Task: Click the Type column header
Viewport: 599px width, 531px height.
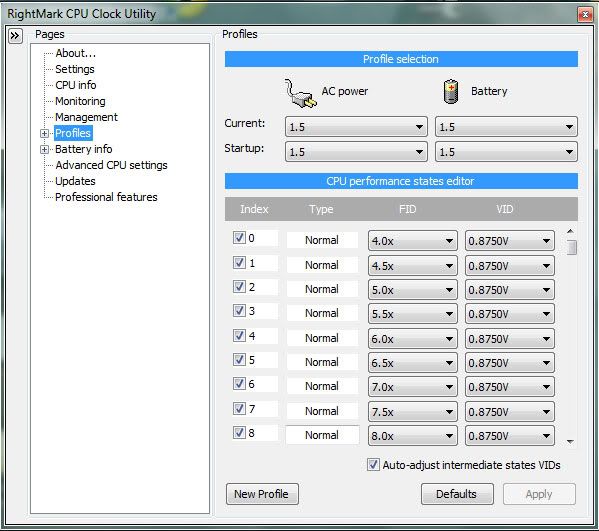Action: (321, 209)
